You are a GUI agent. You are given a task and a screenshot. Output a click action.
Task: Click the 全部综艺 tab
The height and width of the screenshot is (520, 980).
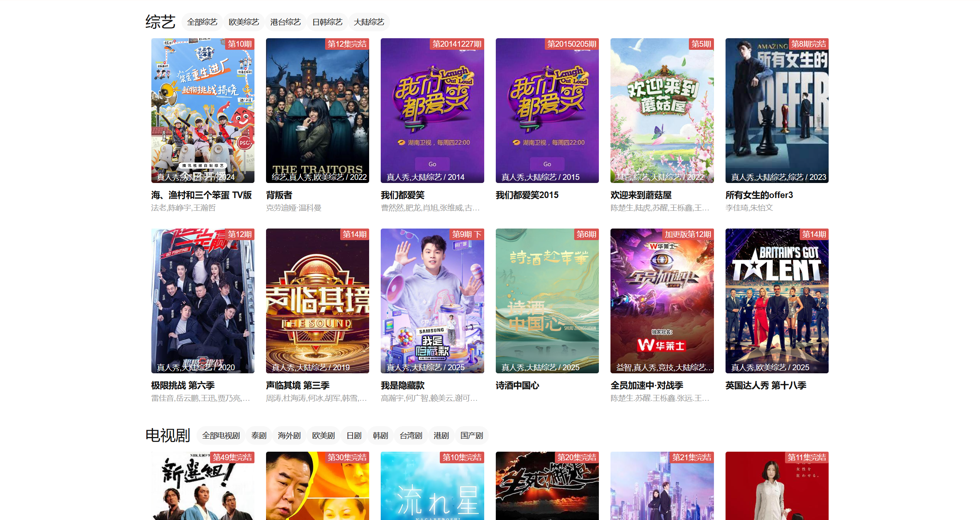point(202,22)
